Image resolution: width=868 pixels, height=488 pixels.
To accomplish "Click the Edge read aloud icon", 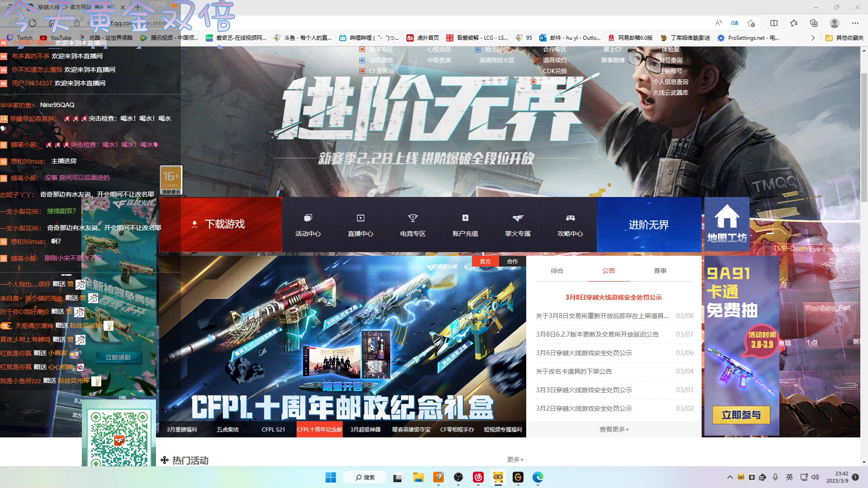I will click(718, 23).
